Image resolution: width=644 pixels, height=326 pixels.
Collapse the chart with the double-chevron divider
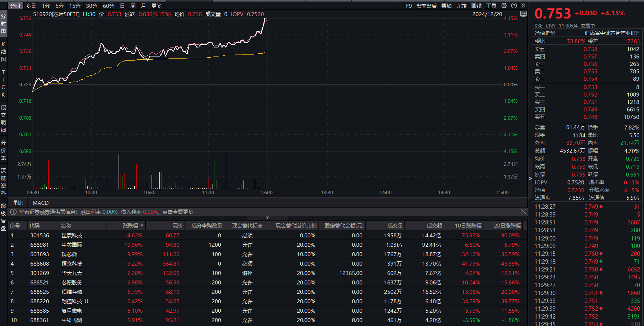[267, 218]
